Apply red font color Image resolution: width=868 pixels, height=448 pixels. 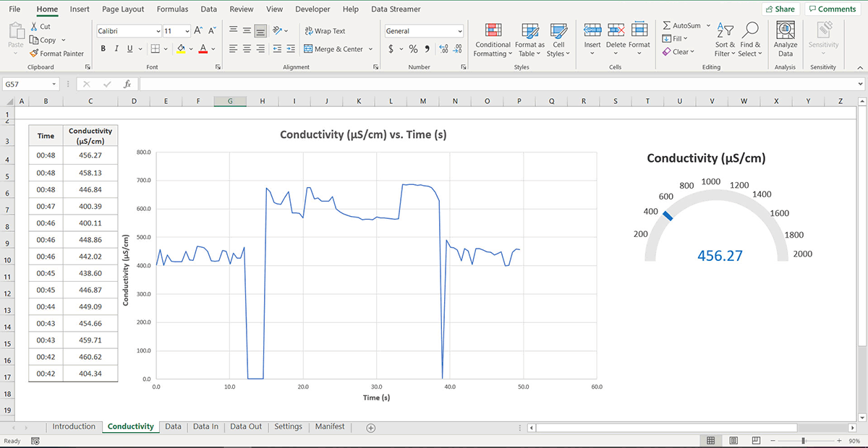[203, 49]
